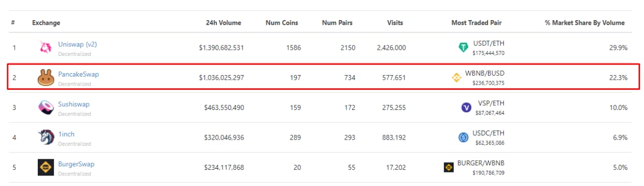Image resolution: width=644 pixels, height=186 pixels.
Task: Open the PancakeSwap exchange link
Action: [78, 74]
